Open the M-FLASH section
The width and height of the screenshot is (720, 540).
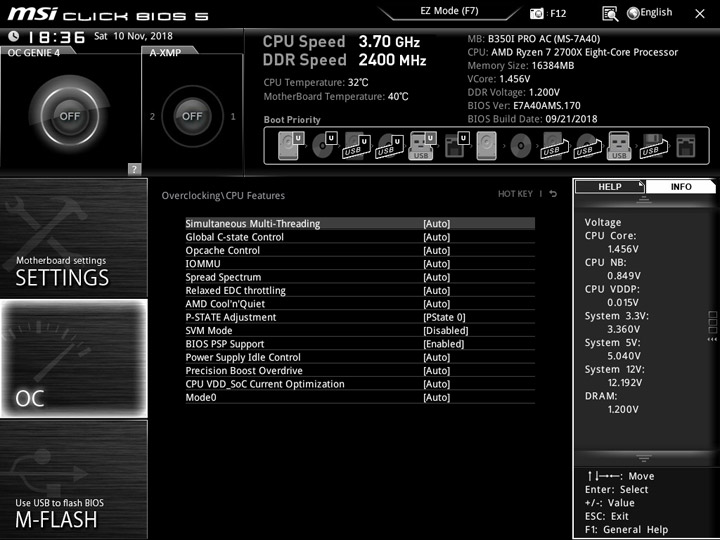click(x=73, y=479)
